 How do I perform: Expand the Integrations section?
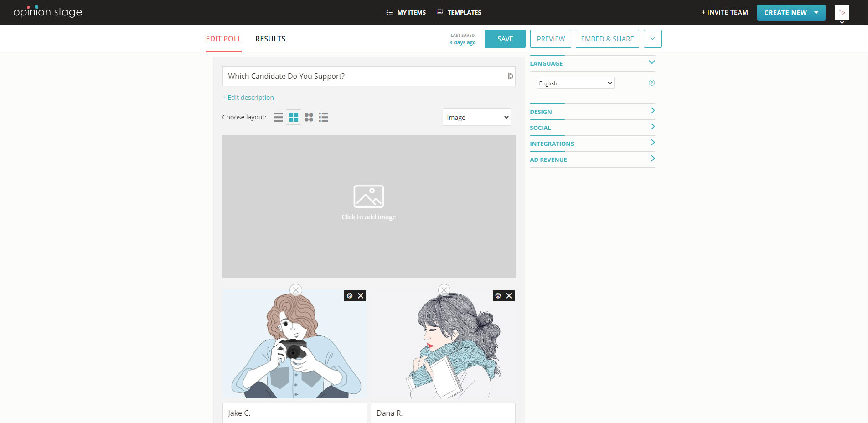[x=592, y=144]
